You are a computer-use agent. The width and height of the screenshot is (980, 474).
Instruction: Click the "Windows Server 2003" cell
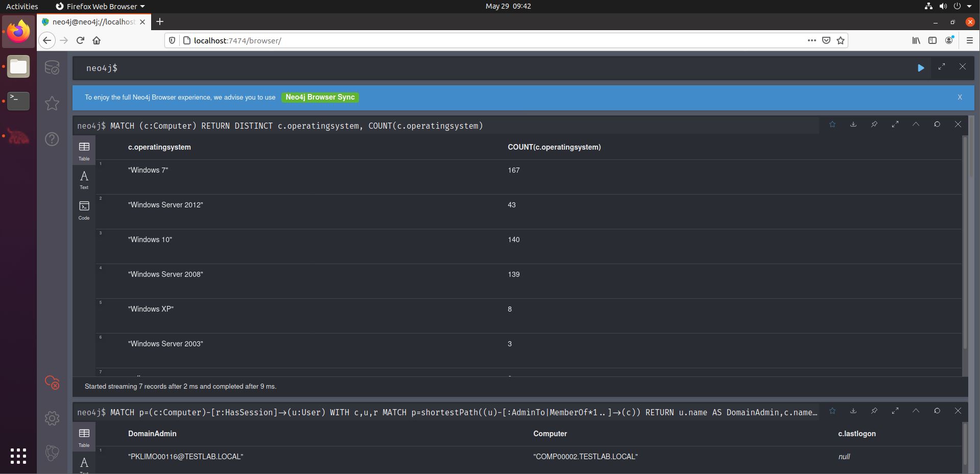(x=165, y=344)
